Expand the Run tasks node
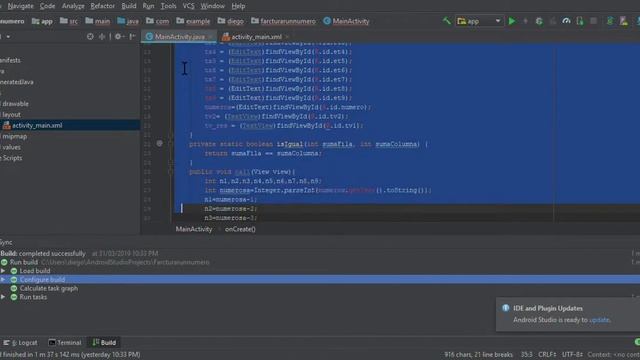This screenshot has width=640, height=360. pyautogui.click(x=3, y=297)
